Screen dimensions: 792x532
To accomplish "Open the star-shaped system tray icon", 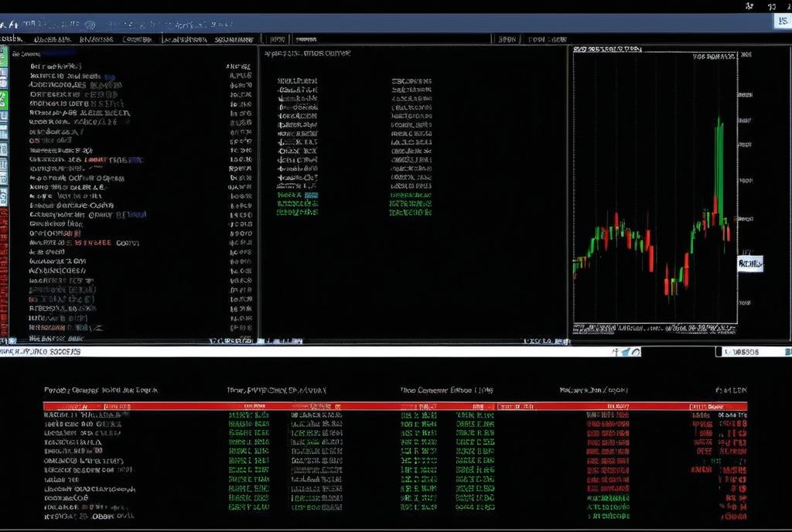I will point(749,6).
